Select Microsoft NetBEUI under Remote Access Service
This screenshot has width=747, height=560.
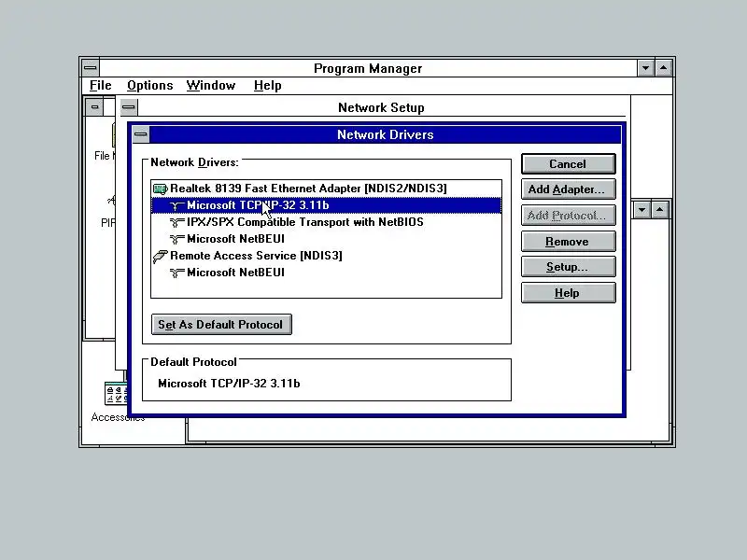coord(326,273)
